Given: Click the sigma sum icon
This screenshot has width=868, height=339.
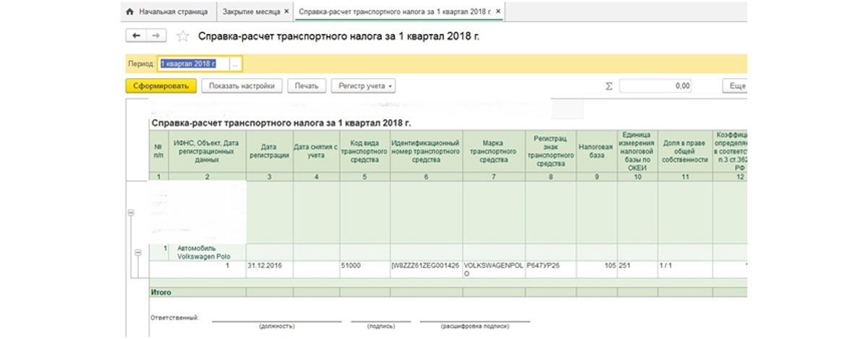Looking at the screenshot, I should (608, 86).
